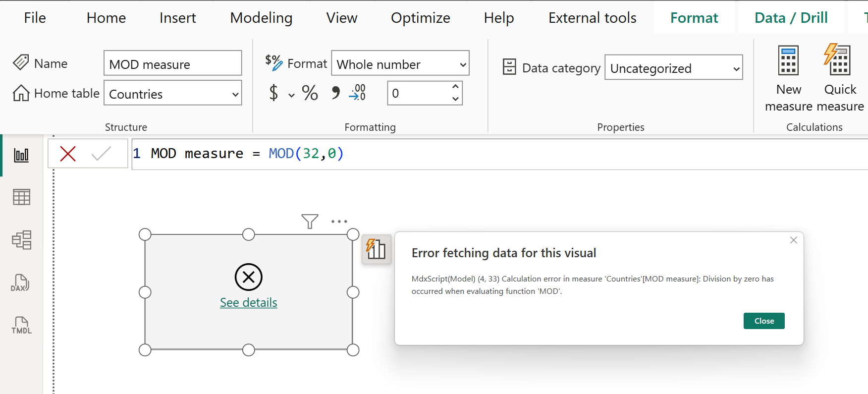Cancel formula edit with red X
Image resolution: width=868 pixels, height=394 pixels.
[68, 154]
